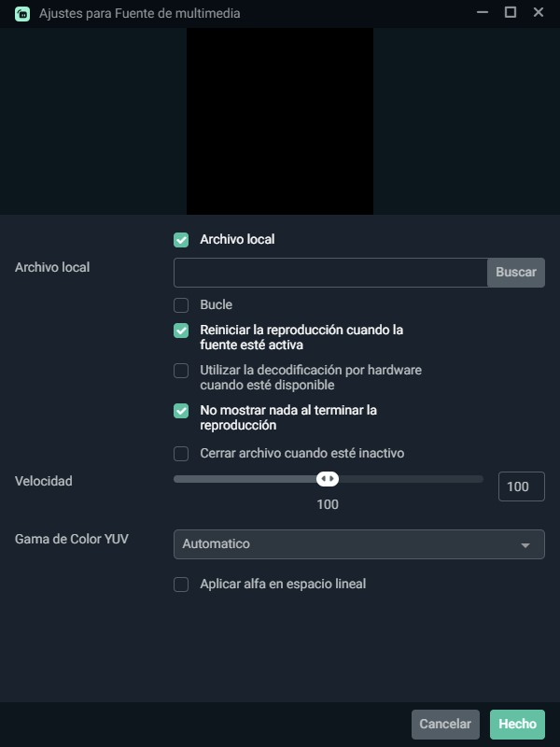Toggle Reiniciar la reproducción checkbox
The height and width of the screenshot is (747, 560).
[x=181, y=331]
